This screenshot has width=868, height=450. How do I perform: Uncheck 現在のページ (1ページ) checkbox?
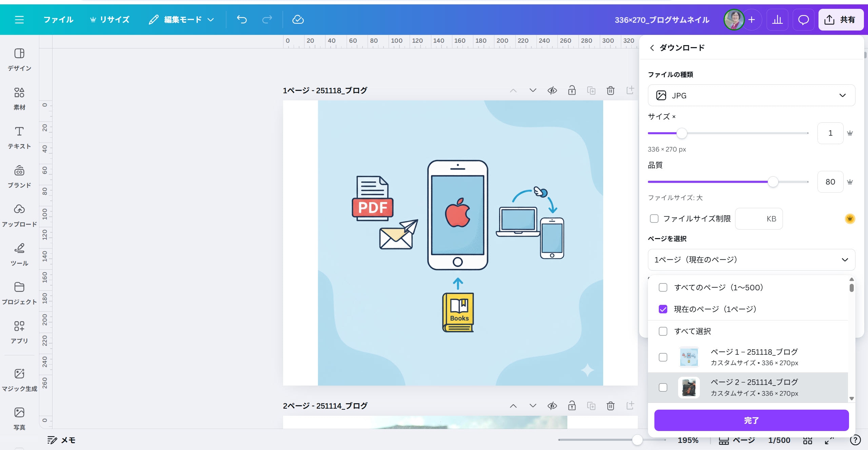coord(663,309)
